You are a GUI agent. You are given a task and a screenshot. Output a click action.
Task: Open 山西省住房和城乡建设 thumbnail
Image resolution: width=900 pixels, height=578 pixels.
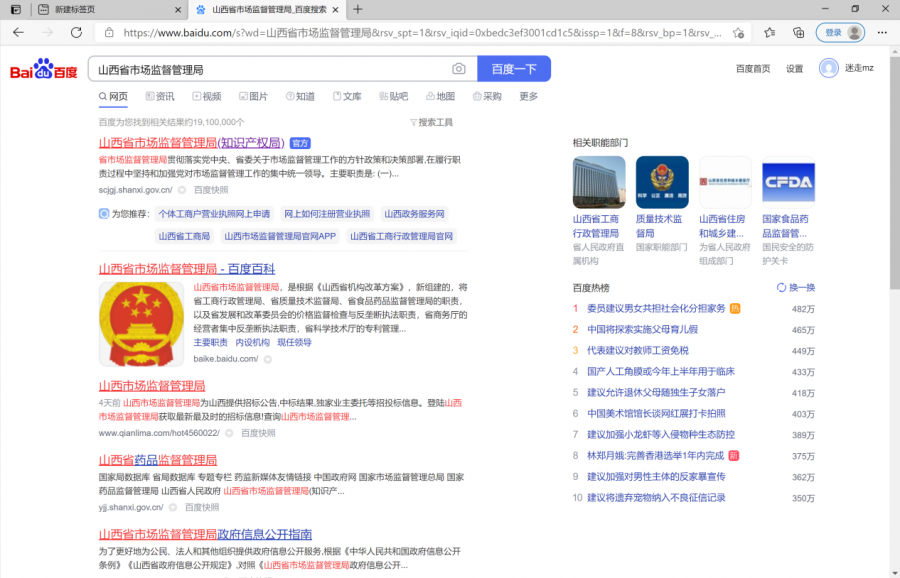(725, 182)
